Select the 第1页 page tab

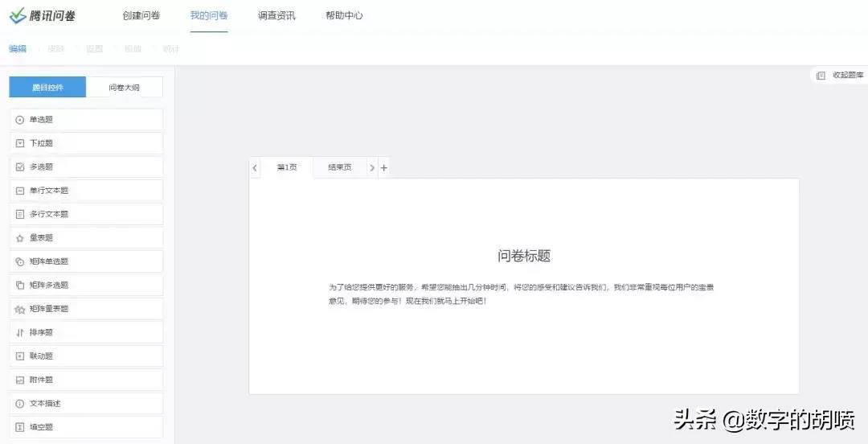click(x=287, y=167)
